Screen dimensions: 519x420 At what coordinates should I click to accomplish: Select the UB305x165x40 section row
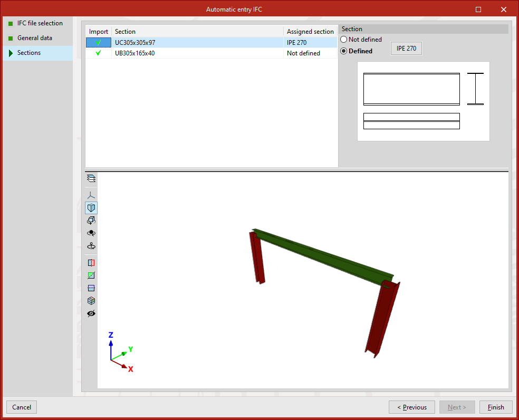(x=212, y=53)
